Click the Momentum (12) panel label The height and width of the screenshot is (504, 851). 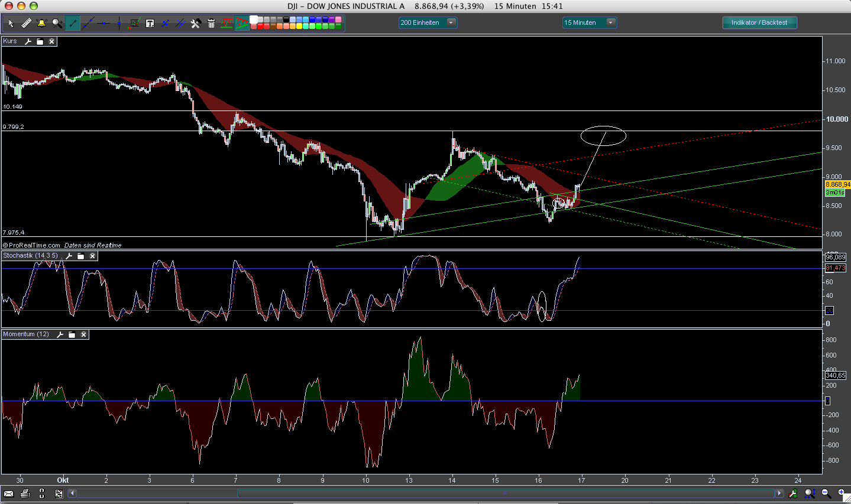[26, 334]
